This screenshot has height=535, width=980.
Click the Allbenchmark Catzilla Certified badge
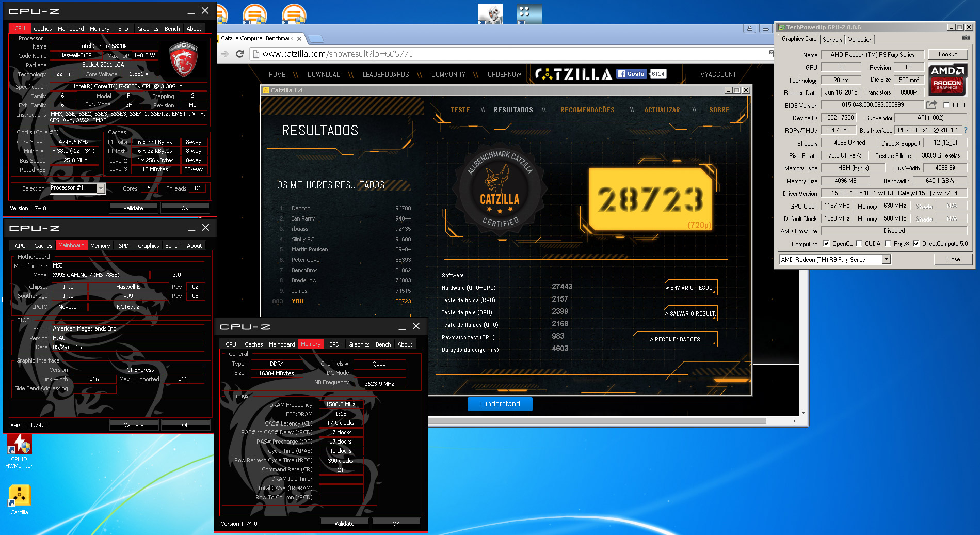pyautogui.click(x=499, y=190)
